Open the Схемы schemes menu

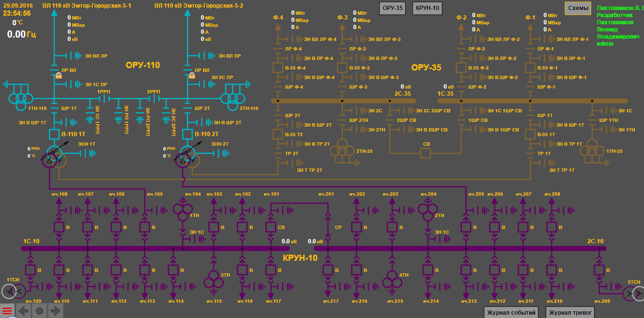(578, 8)
